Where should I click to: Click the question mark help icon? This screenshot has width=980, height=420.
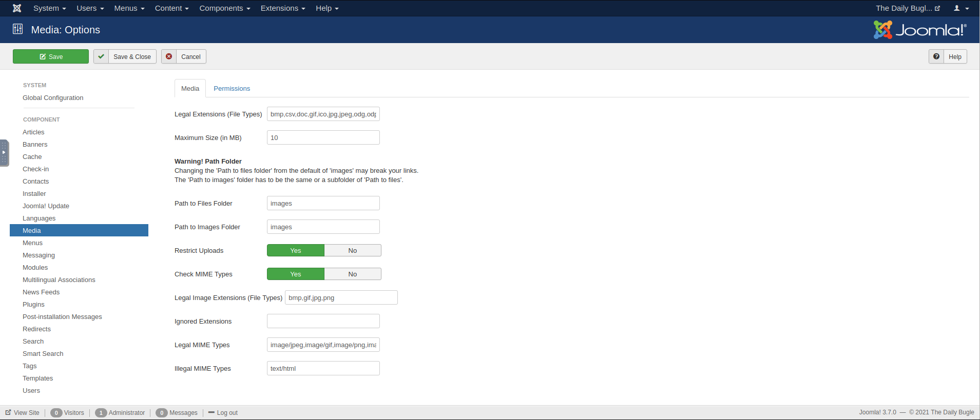[936, 56]
